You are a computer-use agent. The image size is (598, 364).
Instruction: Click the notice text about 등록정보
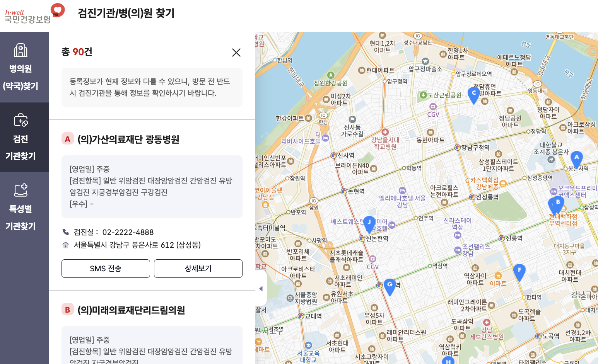click(150, 87)
